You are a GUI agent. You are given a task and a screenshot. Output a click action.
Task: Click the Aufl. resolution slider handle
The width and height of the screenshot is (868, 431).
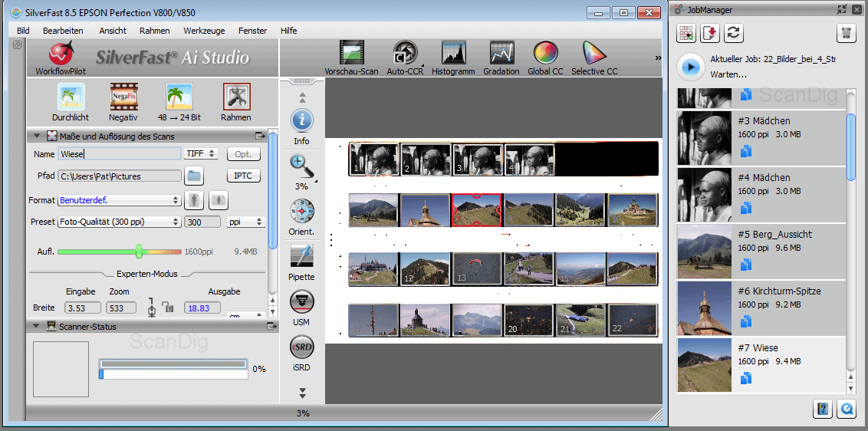pos(139,252)
